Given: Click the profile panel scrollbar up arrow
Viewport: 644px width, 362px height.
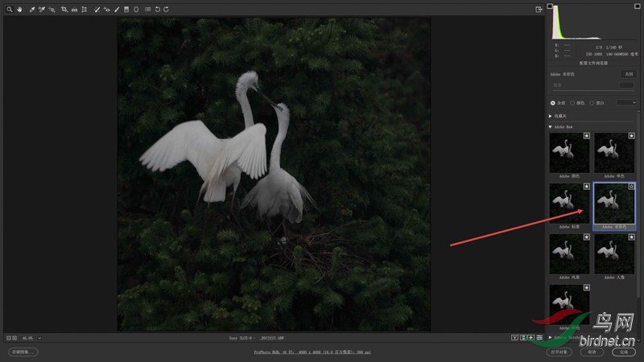Looking at the screenshot, I should pyautogui.click(x=638, y=111).
